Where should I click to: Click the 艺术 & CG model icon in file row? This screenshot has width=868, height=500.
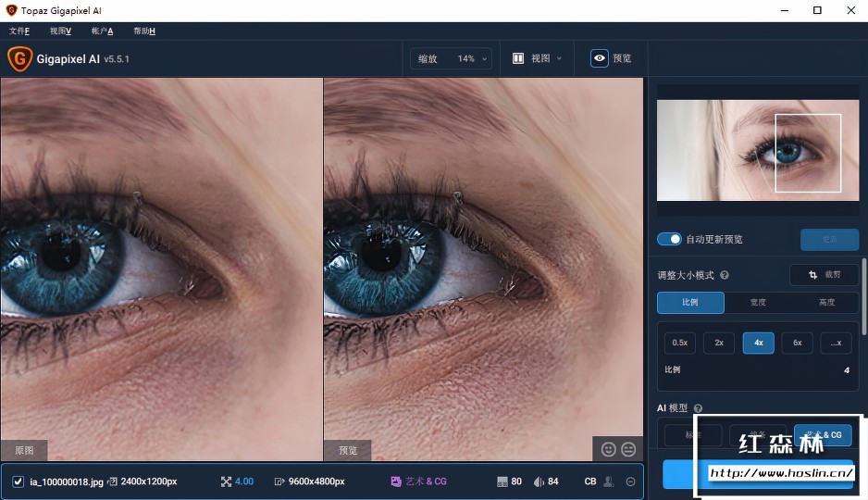pyautogui.click(x=396, y=481)
